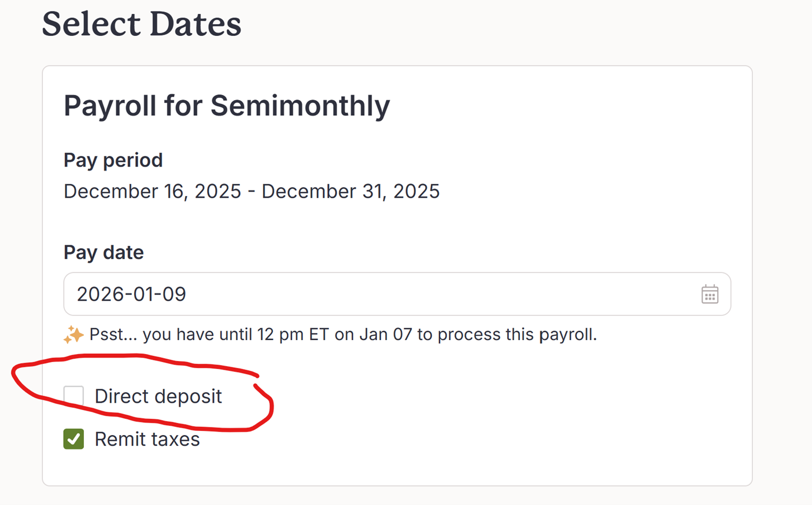Click the December 16, 2025 start date
812x505 pixels.
152,191
